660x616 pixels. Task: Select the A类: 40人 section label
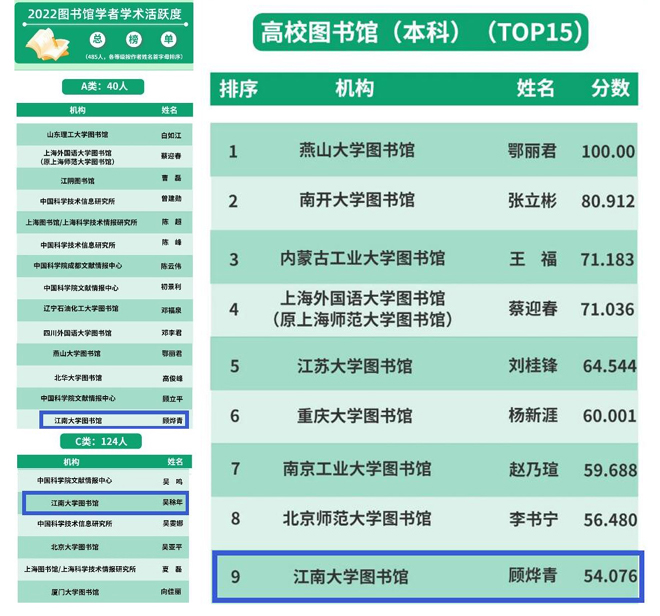tap(104, 87)
